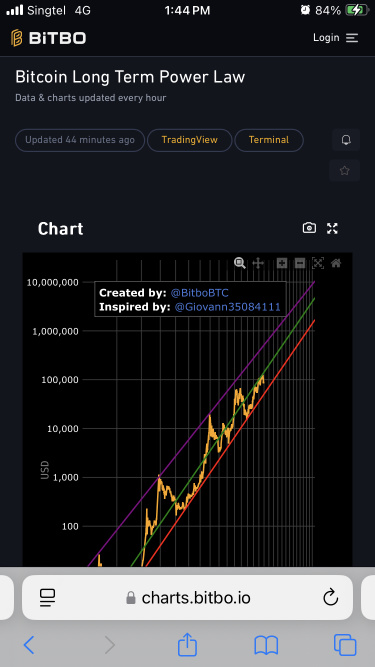Open the TradingView button
The image size is (375, 667).
point(190,140)
